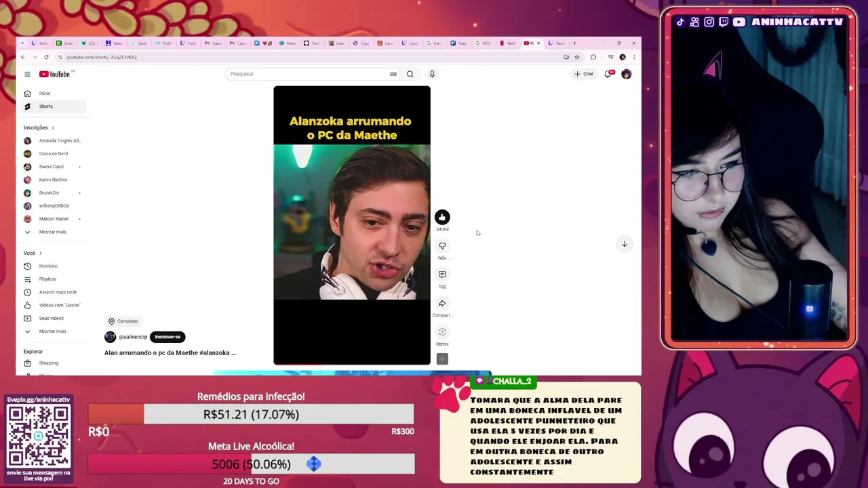
Task: Expand Mostrar mais under Você
Action: pyautogui.click(x=54, y=331)
